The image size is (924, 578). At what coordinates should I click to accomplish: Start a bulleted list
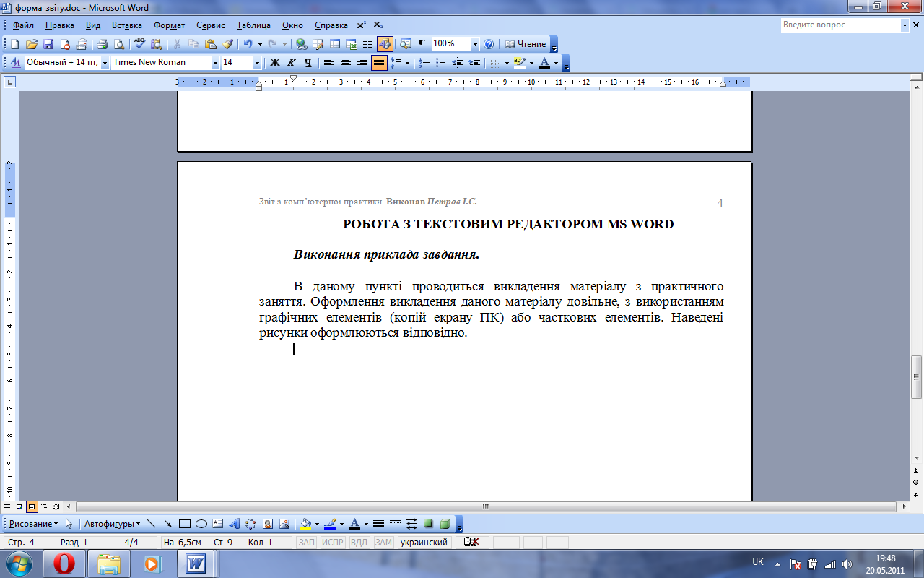click(x=441, y=63)
